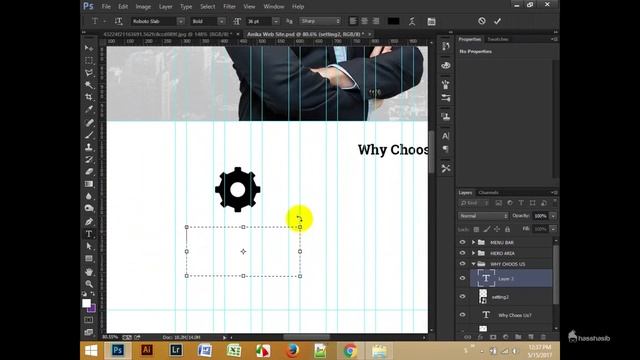Viewport: 640px width, 360px height.
Task: Select the Gradient tool
Action: click(x=89, y=184)
